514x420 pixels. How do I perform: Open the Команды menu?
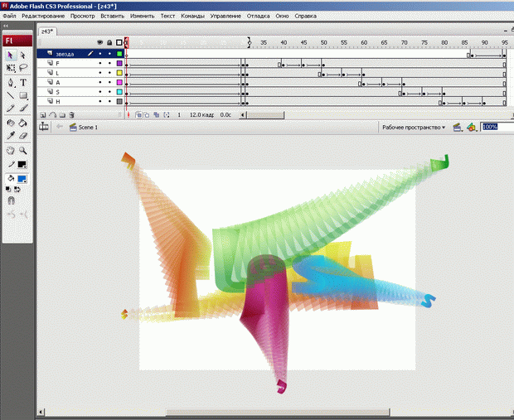pos(192,16)
